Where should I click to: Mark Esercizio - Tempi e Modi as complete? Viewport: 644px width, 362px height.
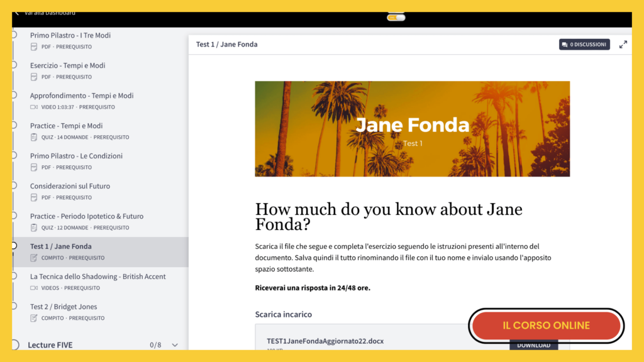pyautogui.click(x=14, y=65)
